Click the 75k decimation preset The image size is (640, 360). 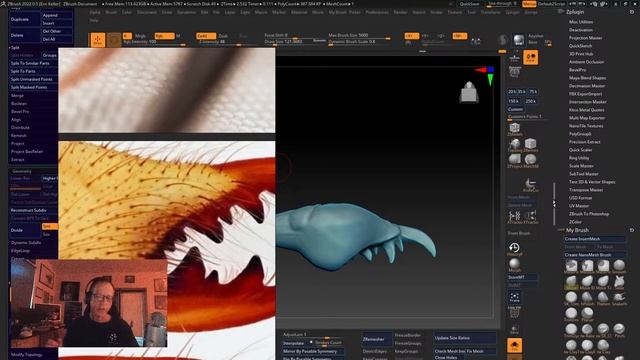pyautogui.click(x=533, y=92)
